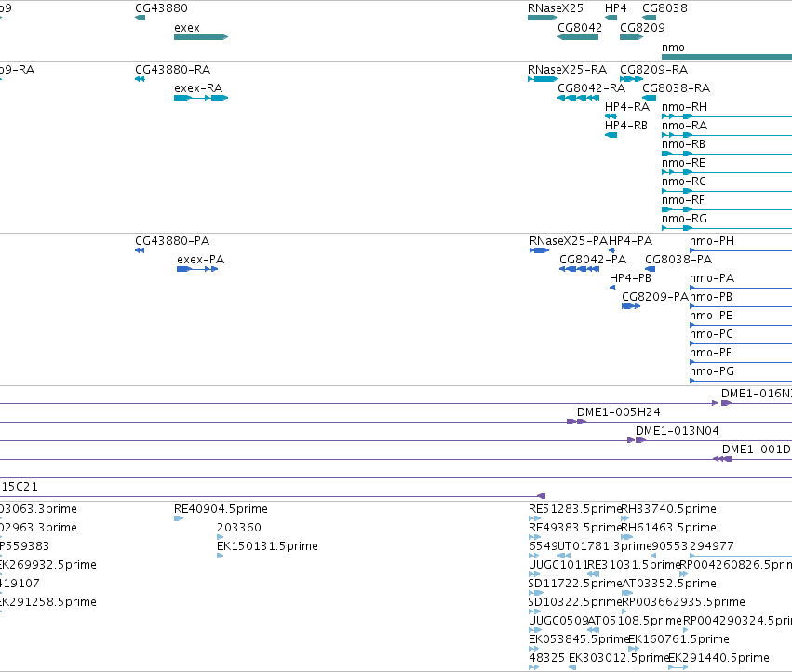Click the CG8042-PA protein label
792x672 pixels.
pyautogui.click(x=593, y=260)
